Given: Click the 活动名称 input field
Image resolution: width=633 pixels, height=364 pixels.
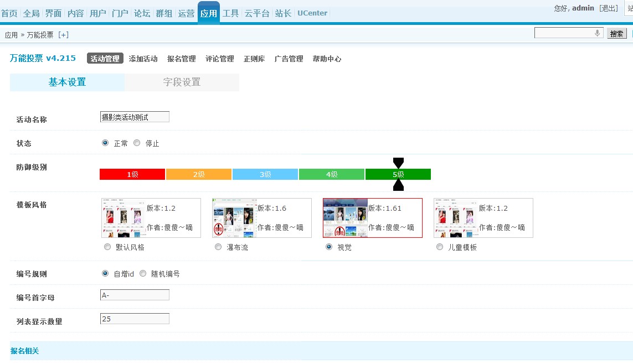Looking at the screenshot, I should [x=135, y=116].
